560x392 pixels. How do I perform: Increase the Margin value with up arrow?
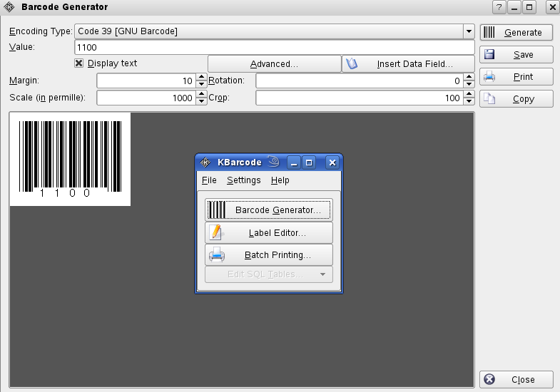201,78
